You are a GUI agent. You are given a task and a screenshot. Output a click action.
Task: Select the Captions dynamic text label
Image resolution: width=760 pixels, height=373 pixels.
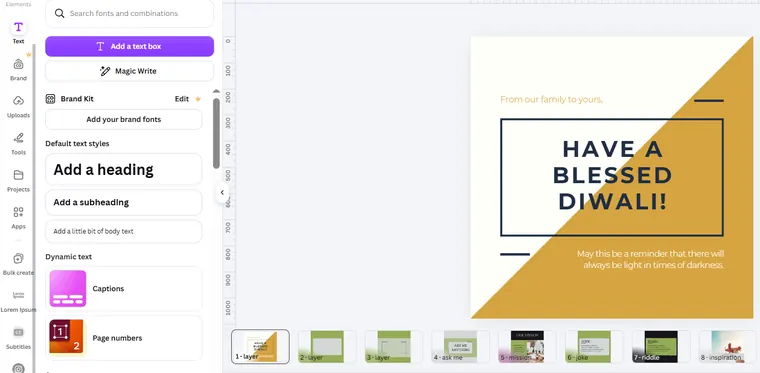pyautogui.click(x=108, y=289)
